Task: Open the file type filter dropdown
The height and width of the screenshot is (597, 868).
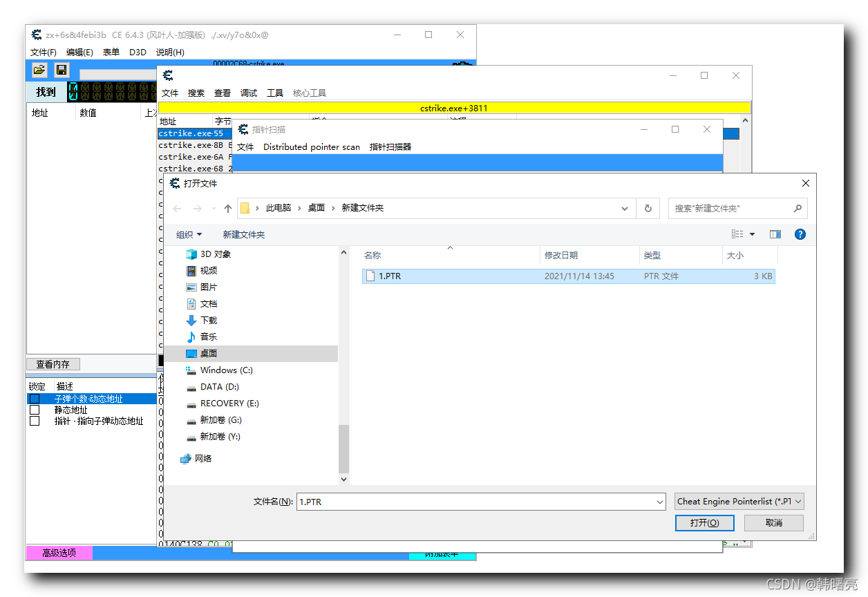Action: coord(739,502)
